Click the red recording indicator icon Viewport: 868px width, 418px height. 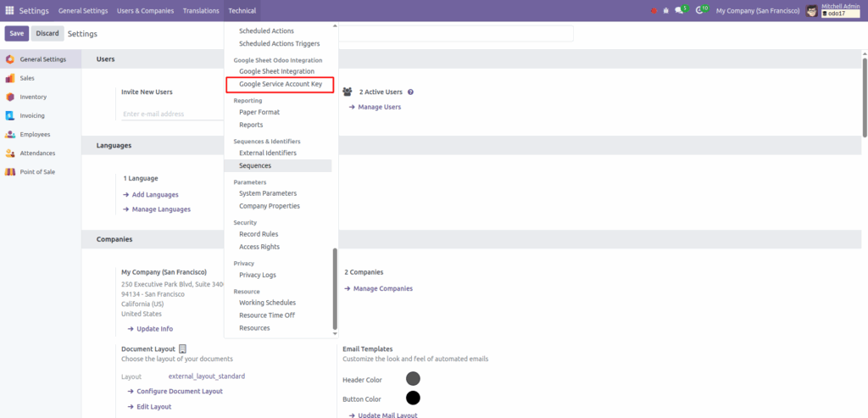pyautogui.click(x=654, y=10)
